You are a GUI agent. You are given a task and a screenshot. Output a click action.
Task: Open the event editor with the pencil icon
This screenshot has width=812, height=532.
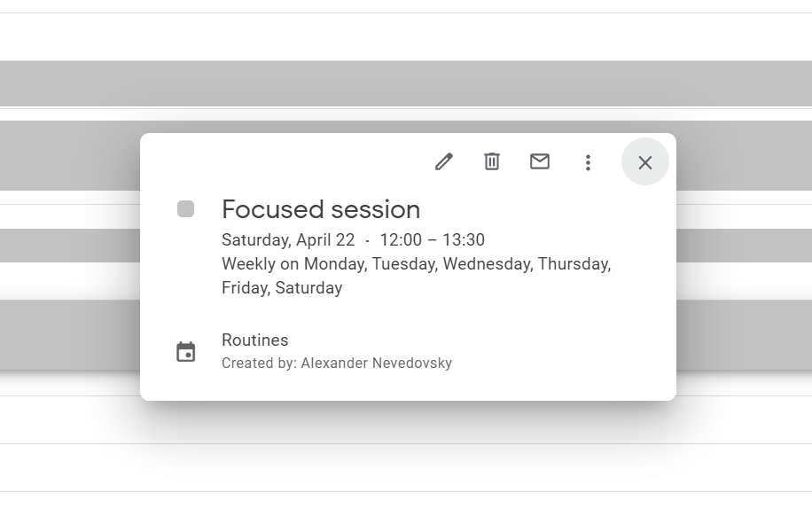click(443, 162)
